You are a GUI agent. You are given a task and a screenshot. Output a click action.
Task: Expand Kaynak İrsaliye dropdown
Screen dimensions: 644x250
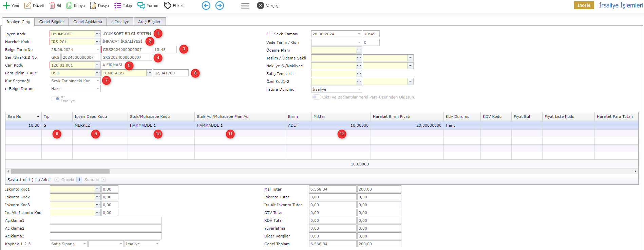[157, 244]
